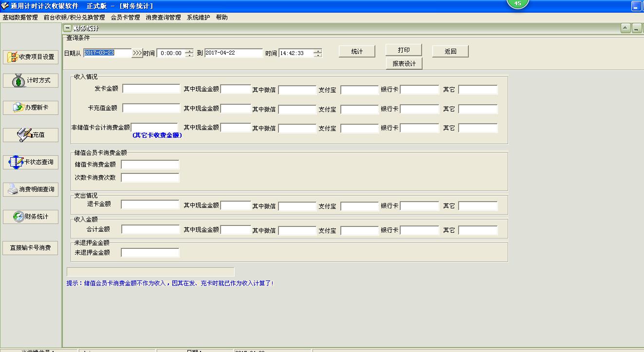Image resolution: width=644 pixels, height=352 pixels.
Task: Open 卡状态查询 sidebar item
Action: [31, 162]
